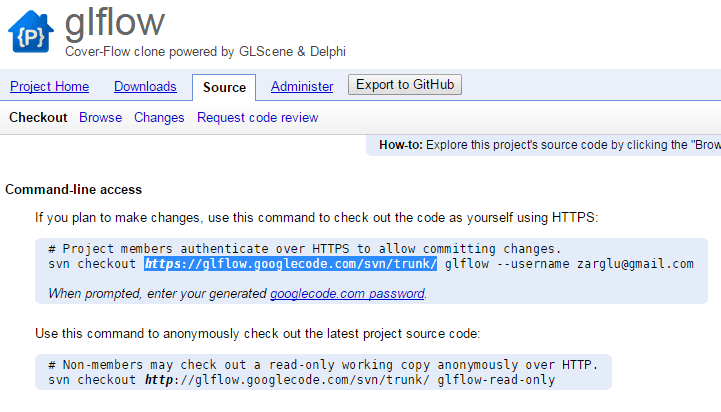Click Request code review link
721x412 pixels.
point(258,118)
